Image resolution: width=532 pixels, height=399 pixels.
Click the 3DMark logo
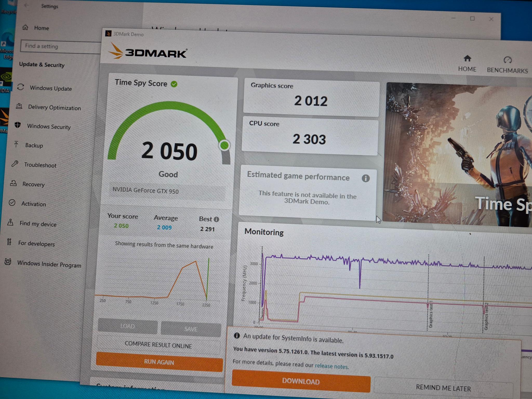(x=148, y=51)
